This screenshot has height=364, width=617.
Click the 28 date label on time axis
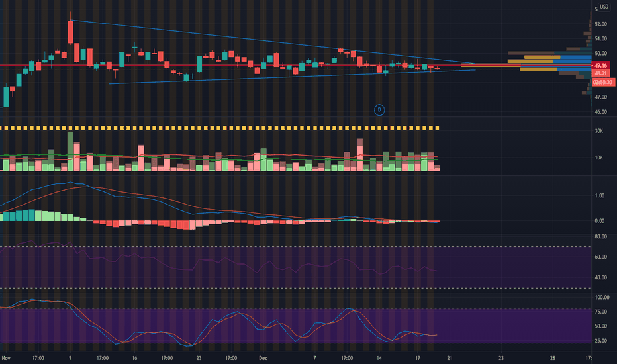[x=553, y=358]
